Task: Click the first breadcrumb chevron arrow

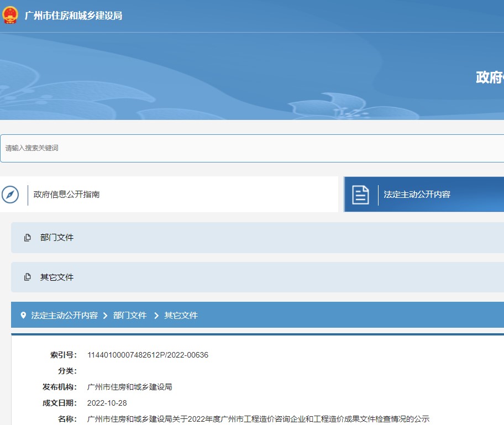Action: (105, 316)
